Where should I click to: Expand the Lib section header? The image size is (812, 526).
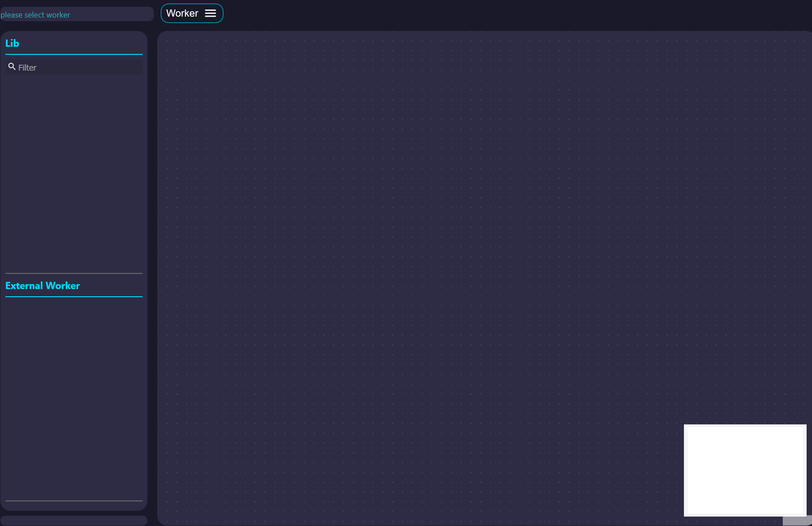tap(12, 43)
